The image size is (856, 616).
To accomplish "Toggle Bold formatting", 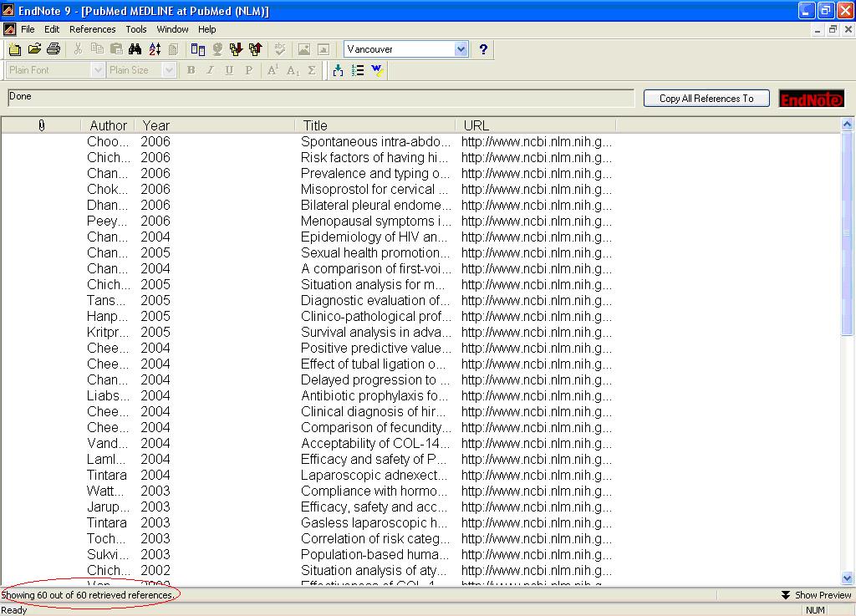I will [191, 70].
